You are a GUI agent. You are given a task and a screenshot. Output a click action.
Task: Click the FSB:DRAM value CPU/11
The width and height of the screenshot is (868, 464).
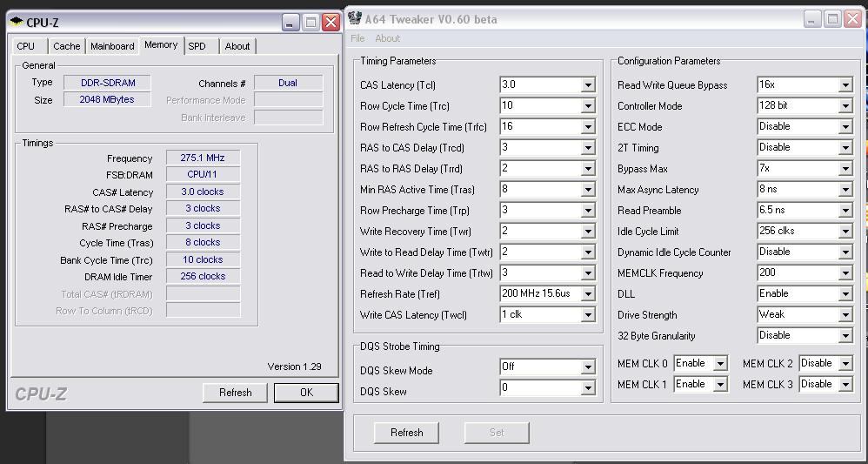tap(203, 175)
